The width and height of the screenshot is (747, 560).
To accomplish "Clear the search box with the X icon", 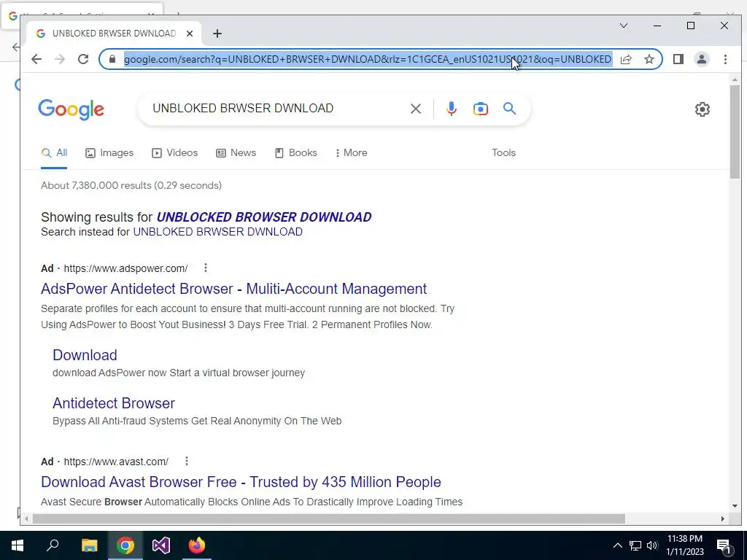I will pos(415,109).
